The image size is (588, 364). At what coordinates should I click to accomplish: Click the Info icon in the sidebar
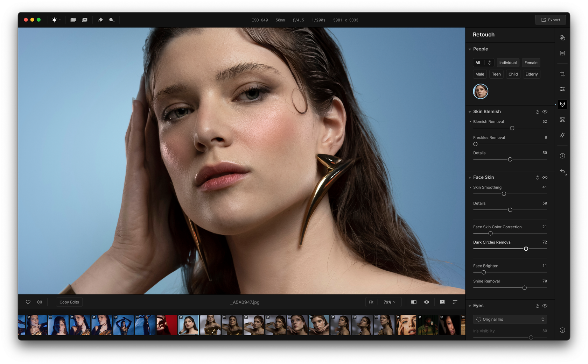(x=562, y=156)
